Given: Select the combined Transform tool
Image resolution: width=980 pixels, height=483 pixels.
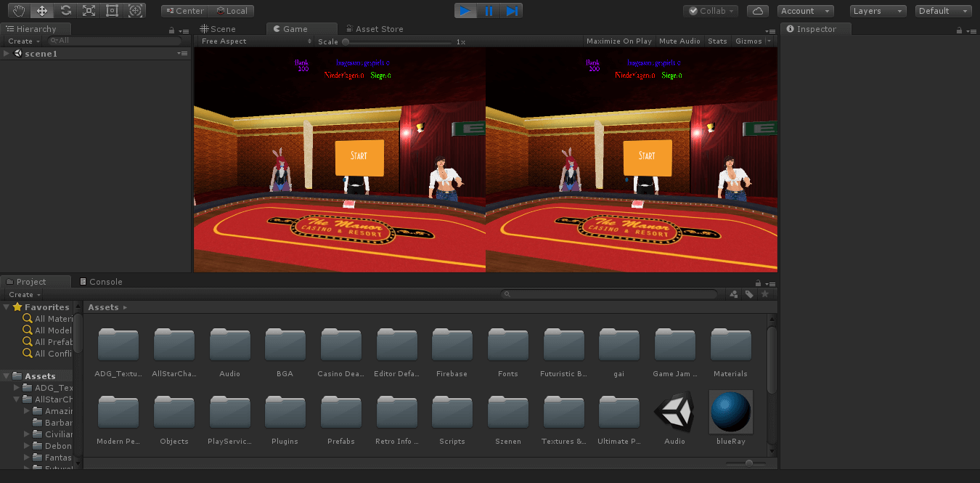Looking at the screenshot, I should point(135,11).
